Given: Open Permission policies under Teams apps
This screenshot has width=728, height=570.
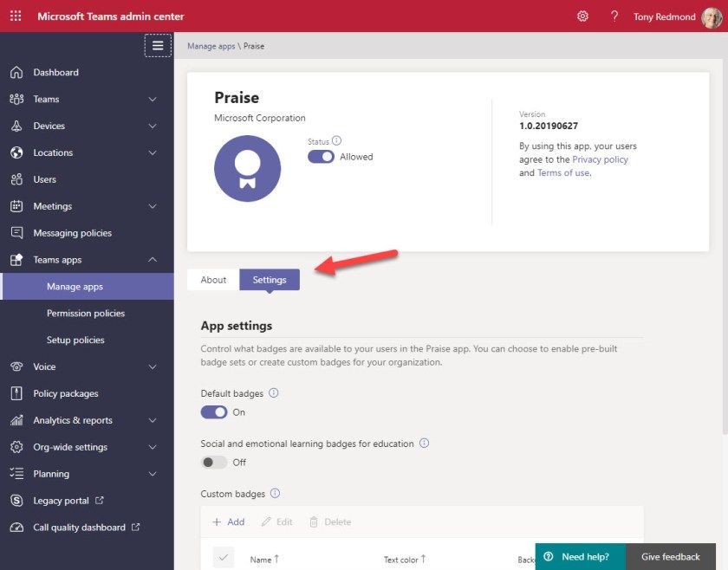Looking at the screenshot, I should [87, 313].
